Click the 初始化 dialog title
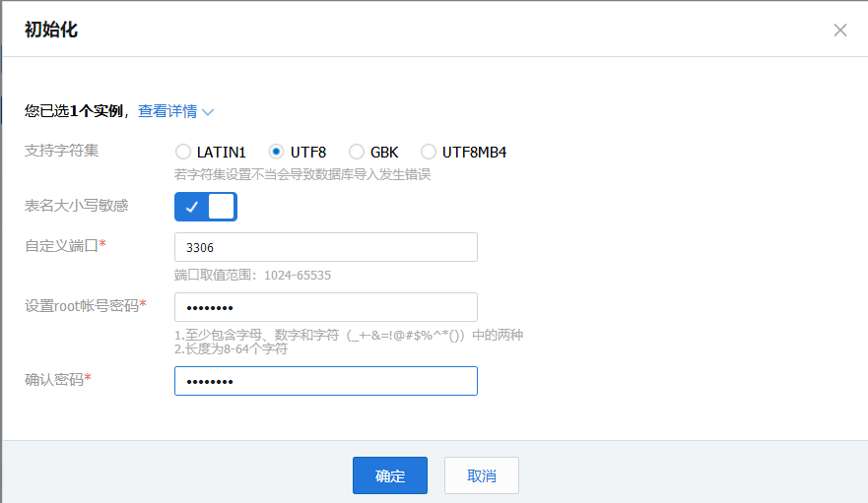Image resolution: width=868 pixels, height=503 pixels. click(x=51, y=30)
